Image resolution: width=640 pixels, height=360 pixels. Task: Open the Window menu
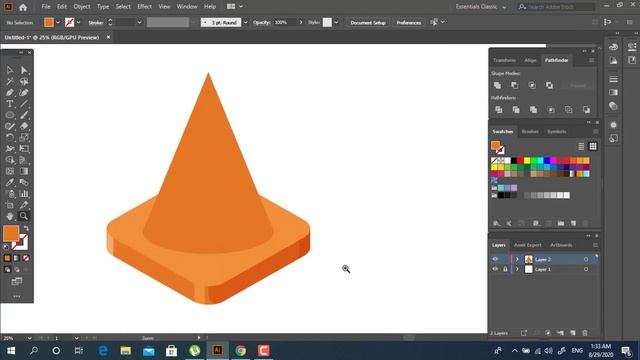click(187, 7)
